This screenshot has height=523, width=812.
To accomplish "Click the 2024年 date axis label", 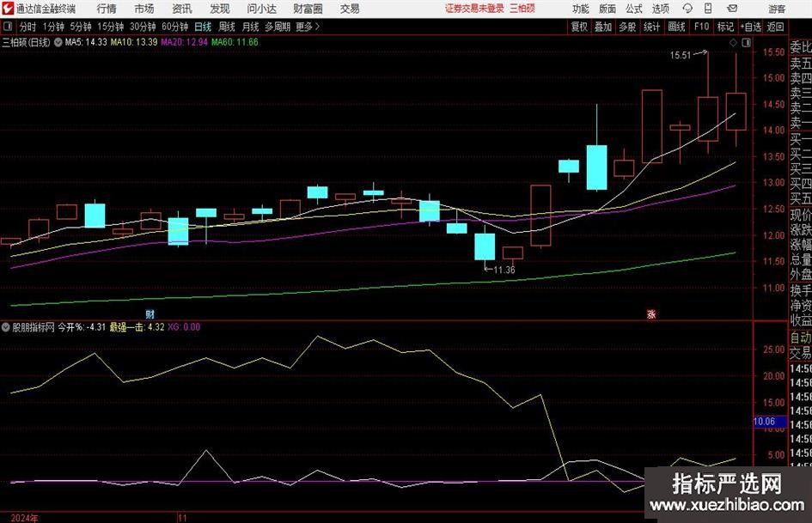I will pyautogui.click(x=24, y=518).
